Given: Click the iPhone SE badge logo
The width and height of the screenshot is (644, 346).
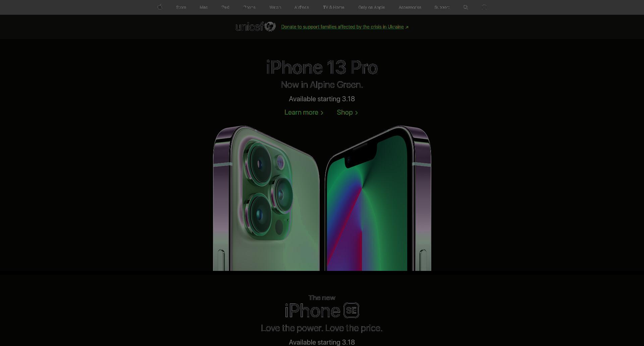Looking at the screenshot, I should (x=351, y=310).
